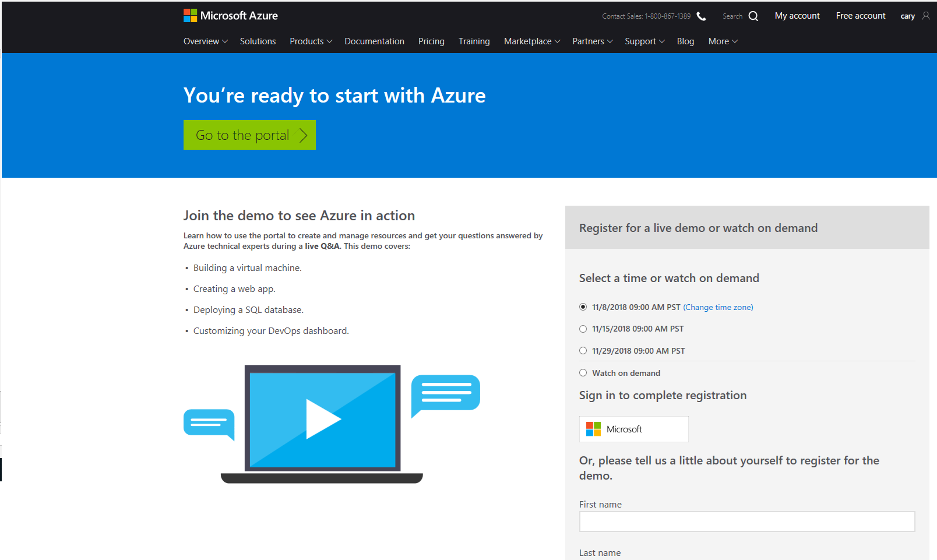The height and width of the screenshot is (560, 937).
Task: Choose the Watch on demand option
Action: (583, 373)
